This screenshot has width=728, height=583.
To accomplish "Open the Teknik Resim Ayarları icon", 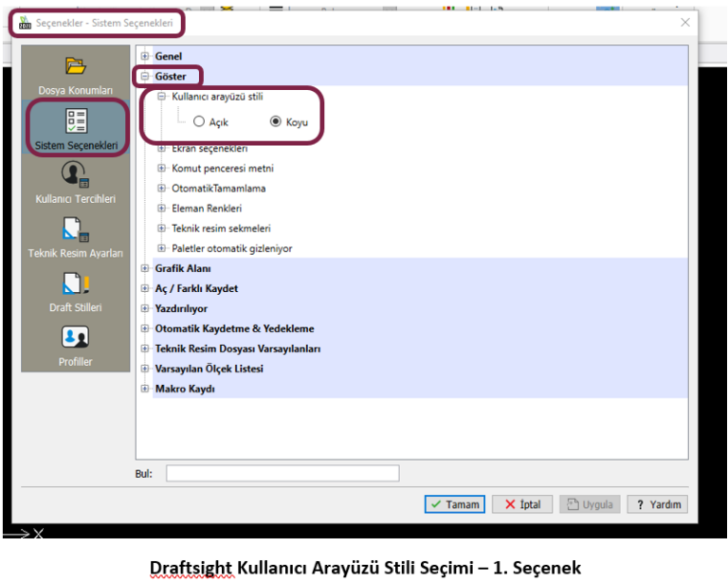I will 75,229.
